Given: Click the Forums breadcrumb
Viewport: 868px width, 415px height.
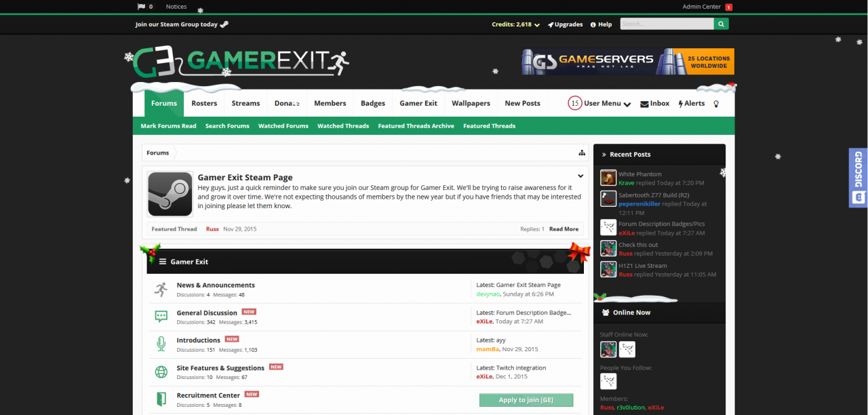Looking at the screenshot, I should [158, 153].
